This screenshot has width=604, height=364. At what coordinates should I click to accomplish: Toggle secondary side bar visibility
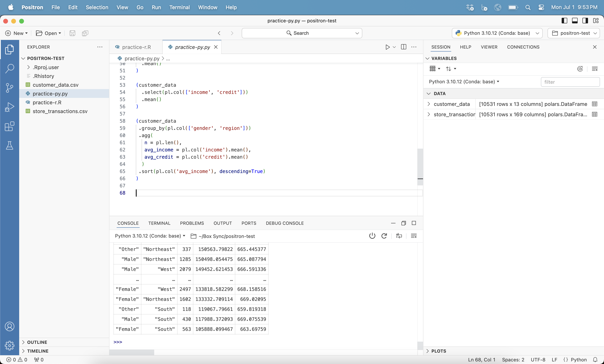(x=585, y=21)
